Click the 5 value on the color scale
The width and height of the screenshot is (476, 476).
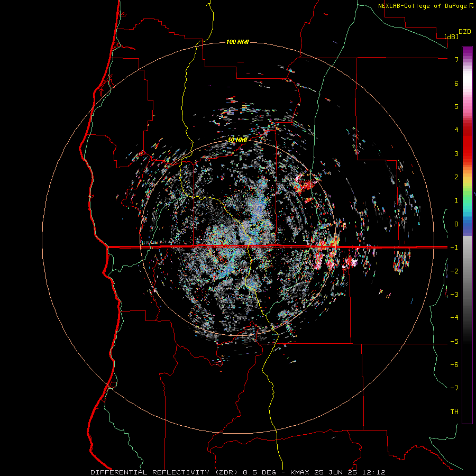pyautogui.click(x=456, y=106)
